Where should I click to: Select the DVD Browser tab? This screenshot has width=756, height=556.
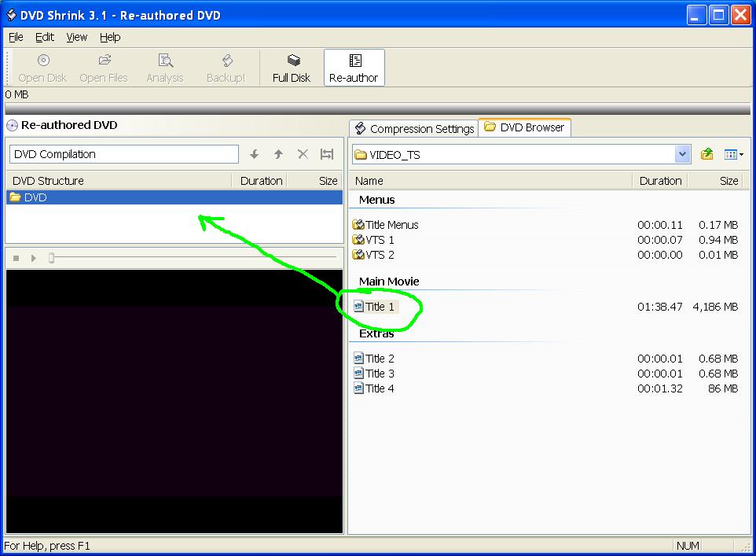coord(525,127)
